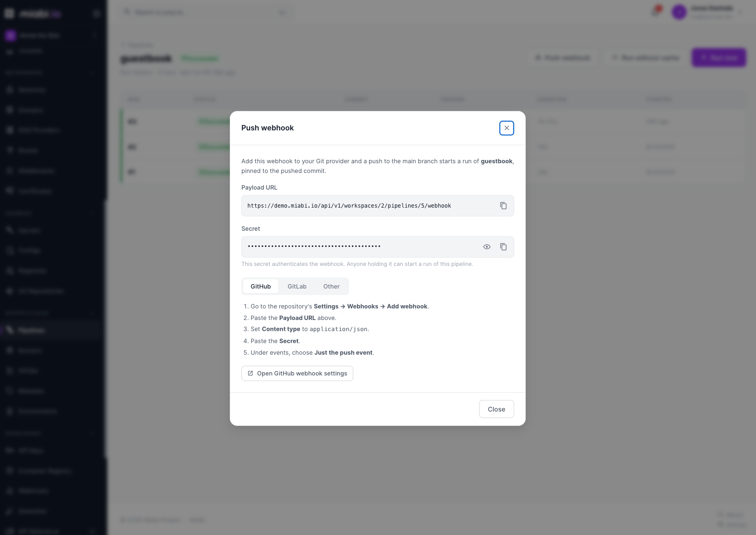Dismiss the Push webhook dialog with the X
The height and width of the screenshot is (535, 756).
tap(507, 128)
